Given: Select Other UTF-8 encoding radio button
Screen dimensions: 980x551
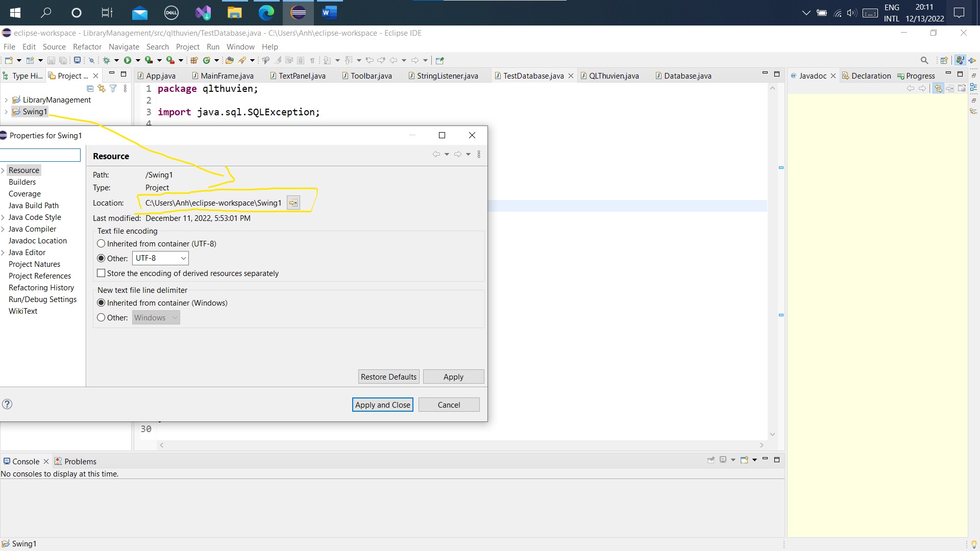Looking at the screenshot, I should coord(101,258).
